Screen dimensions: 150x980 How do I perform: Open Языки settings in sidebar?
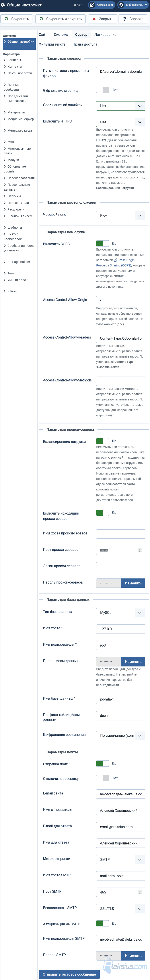coord(12,291)
